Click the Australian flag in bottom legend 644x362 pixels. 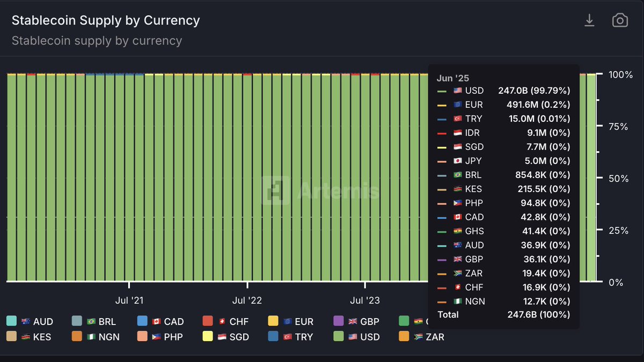(x=25, y=322)
